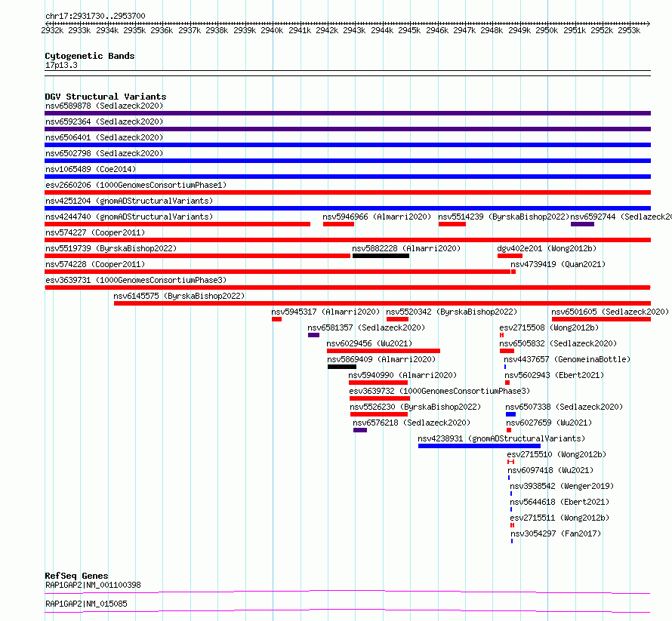This screenshot has width=672, height=621.
Task: Click nsv4739419 (Quan2021) label
Action: (x=558, y=264)
